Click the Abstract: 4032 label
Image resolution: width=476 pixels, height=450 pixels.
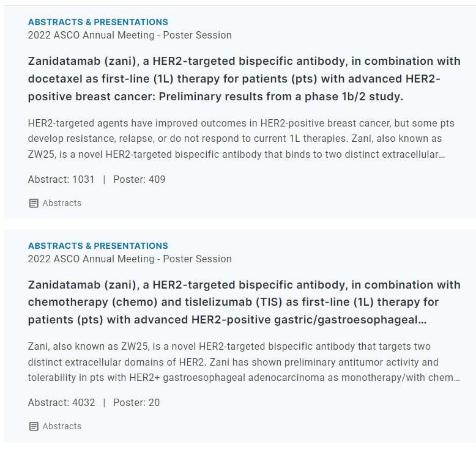pos(61,403)
